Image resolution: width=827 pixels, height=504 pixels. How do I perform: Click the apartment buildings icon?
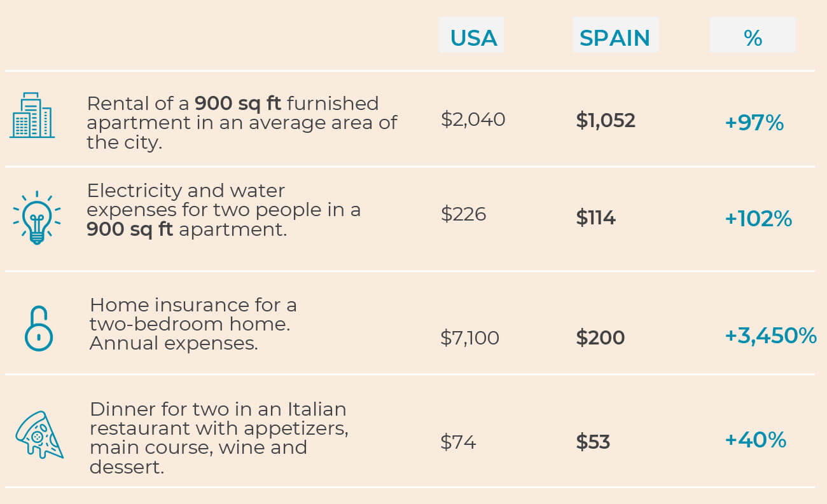click(x=32, y=116)
